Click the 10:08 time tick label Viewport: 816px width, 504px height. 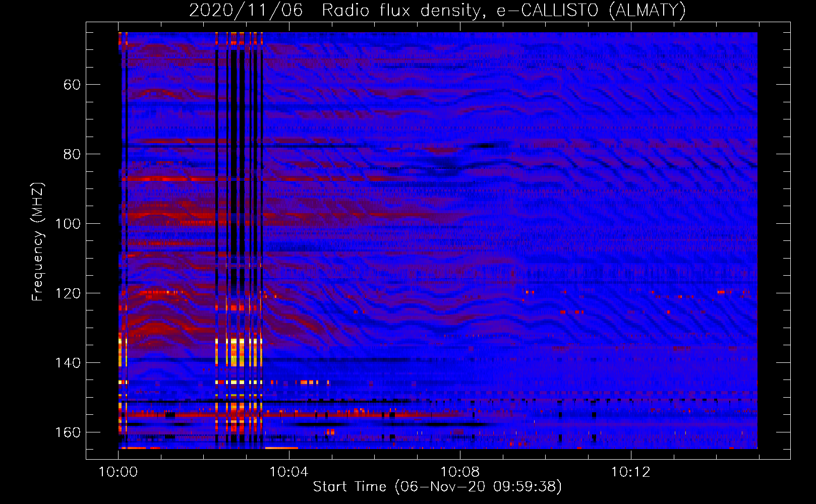tap(460, 472)
